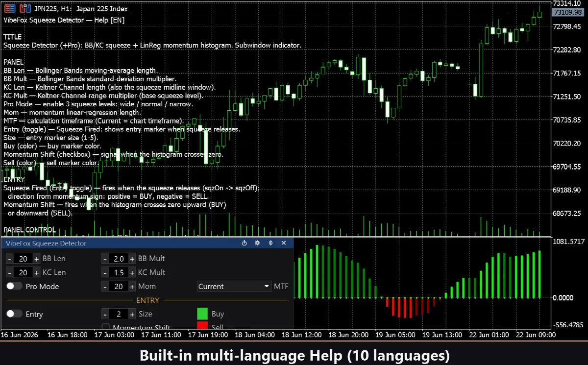
Task: Click the "0.0000" level on the histogram scale
Action: 563,297
